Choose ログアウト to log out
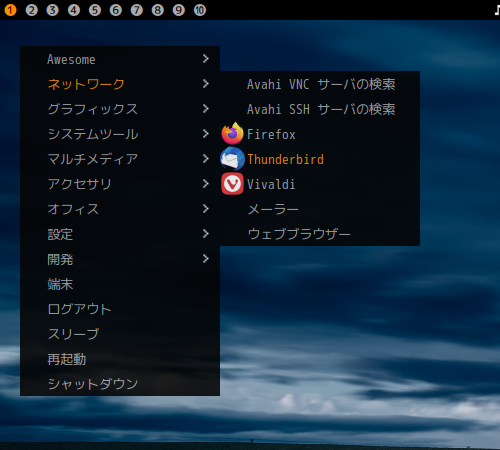Screen dimensions: 500x450 pyautogui.click(x=120, y=309)
